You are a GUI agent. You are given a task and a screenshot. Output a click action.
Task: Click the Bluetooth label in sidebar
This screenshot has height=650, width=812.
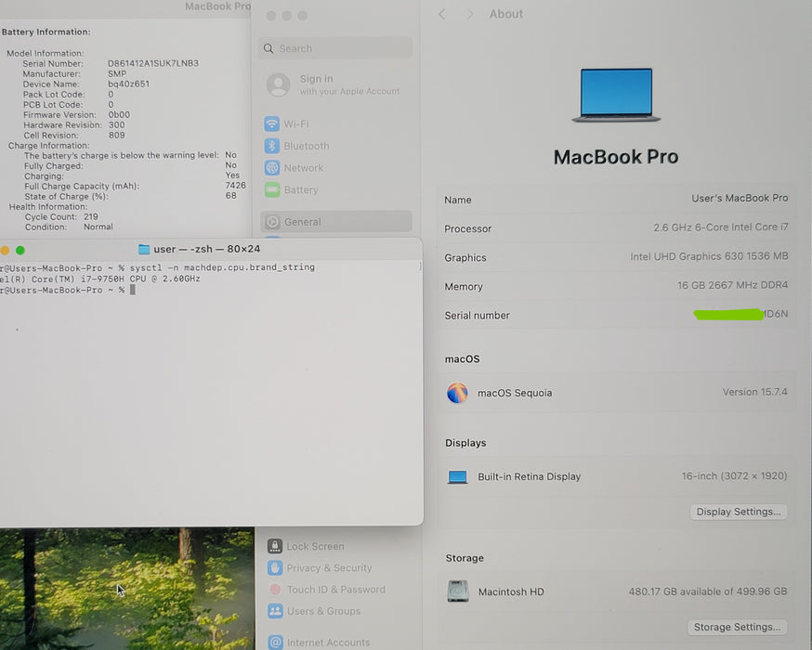(x=307, y=146)
